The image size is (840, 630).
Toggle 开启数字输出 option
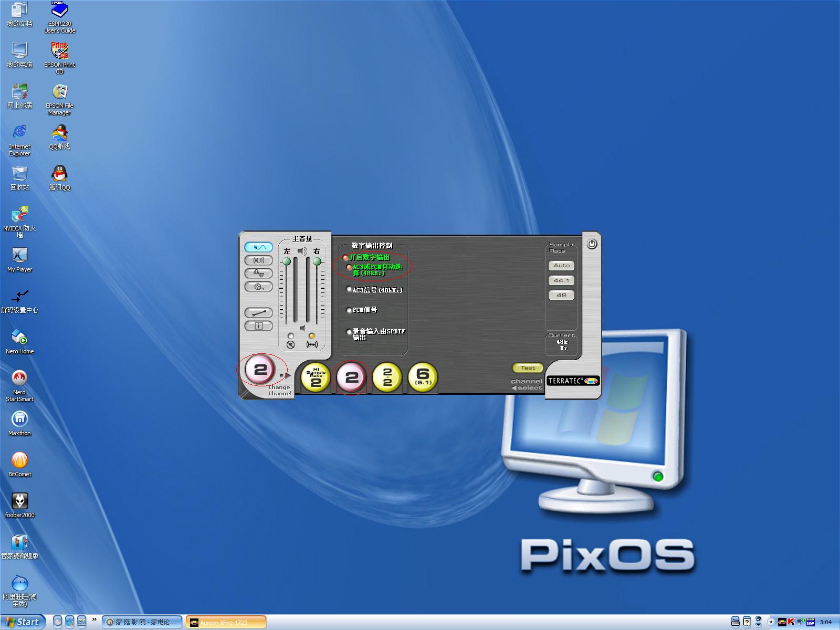[x=366, y=257]
